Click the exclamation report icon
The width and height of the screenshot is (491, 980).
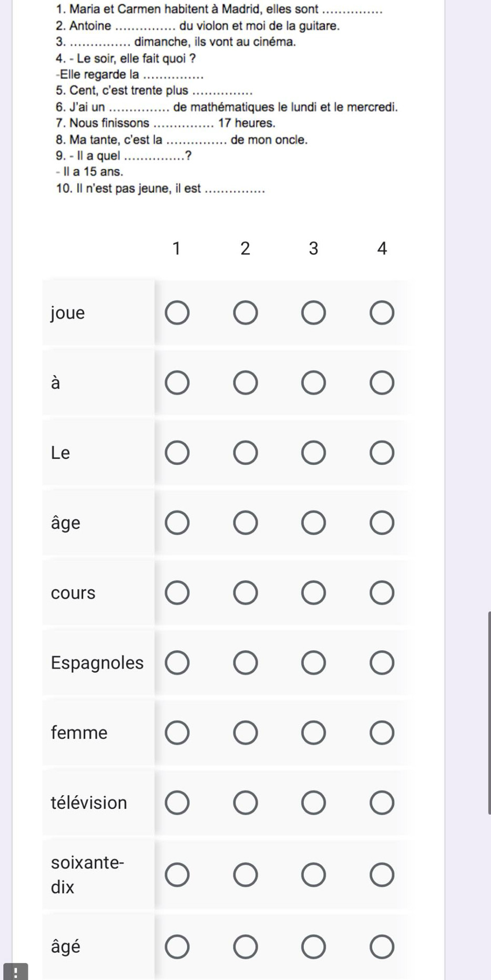pyautogui.click(x=16, y=972)
